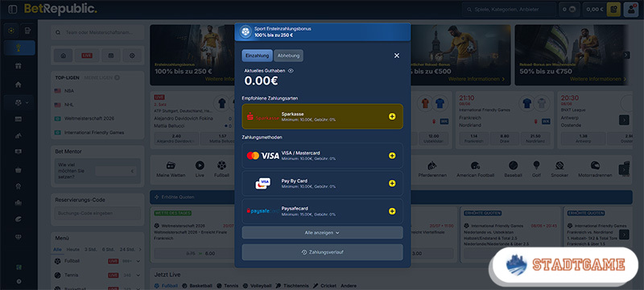The width and height of the screenshot is (644, 290).
Task: Open the gift promotions icon in sidebar
Action: coord(19,66)
